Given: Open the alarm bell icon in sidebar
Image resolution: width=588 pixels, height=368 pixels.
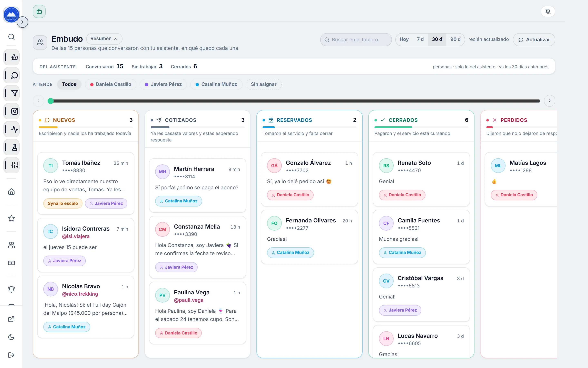Looking at the screenshot, I should (x=11, y=289).
